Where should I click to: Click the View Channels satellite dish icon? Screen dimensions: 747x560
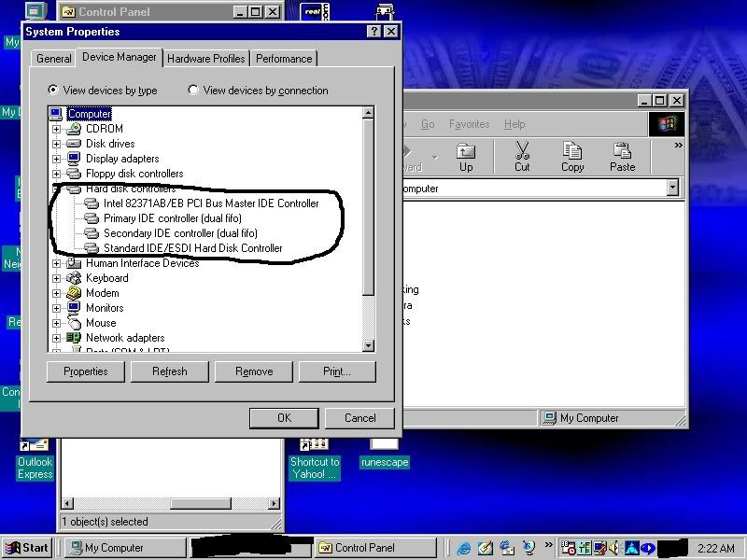[529, 548]
